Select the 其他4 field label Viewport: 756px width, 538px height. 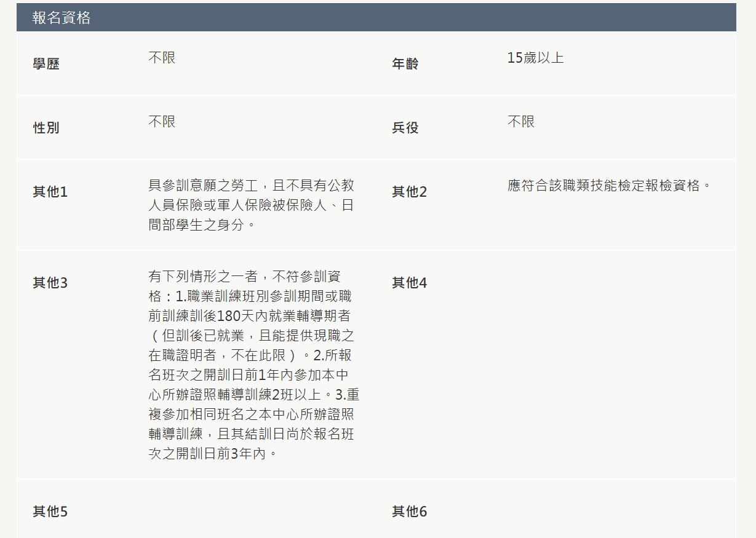pyautogui.click(x=409, y=283)
